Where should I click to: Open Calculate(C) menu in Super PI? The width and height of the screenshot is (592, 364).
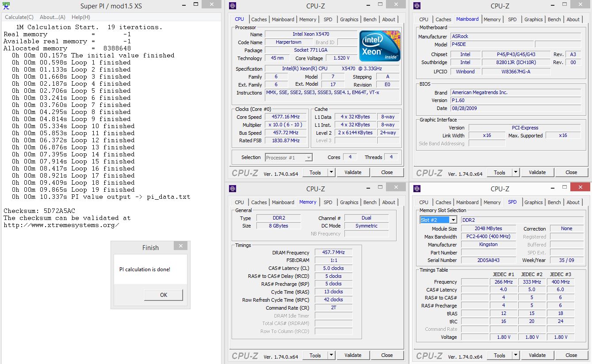19,17
